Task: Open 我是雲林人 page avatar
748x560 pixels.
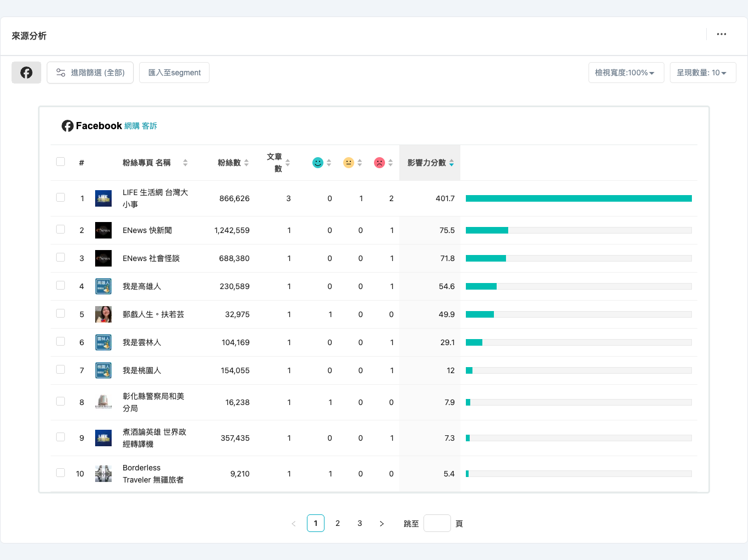Action: coord(103,342)
